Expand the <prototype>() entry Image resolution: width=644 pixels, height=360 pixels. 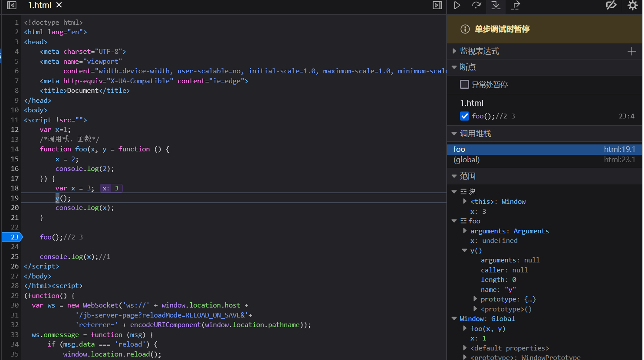pos(476,309)
